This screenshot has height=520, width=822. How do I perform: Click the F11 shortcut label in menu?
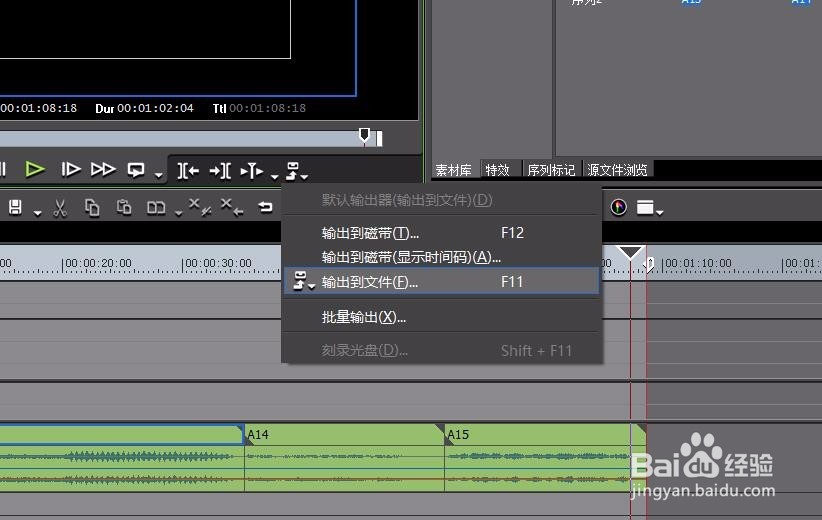[x=512, y=282]
